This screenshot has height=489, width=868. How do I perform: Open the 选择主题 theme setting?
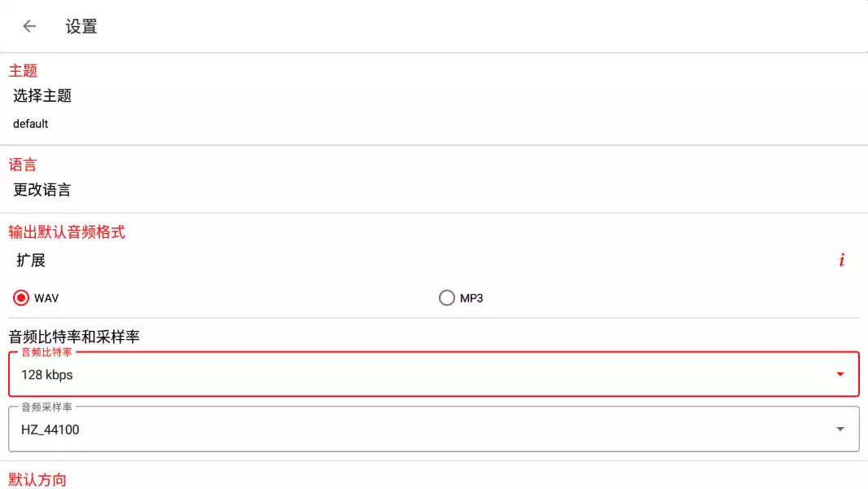pyautogui.click(x=42, y=96)
